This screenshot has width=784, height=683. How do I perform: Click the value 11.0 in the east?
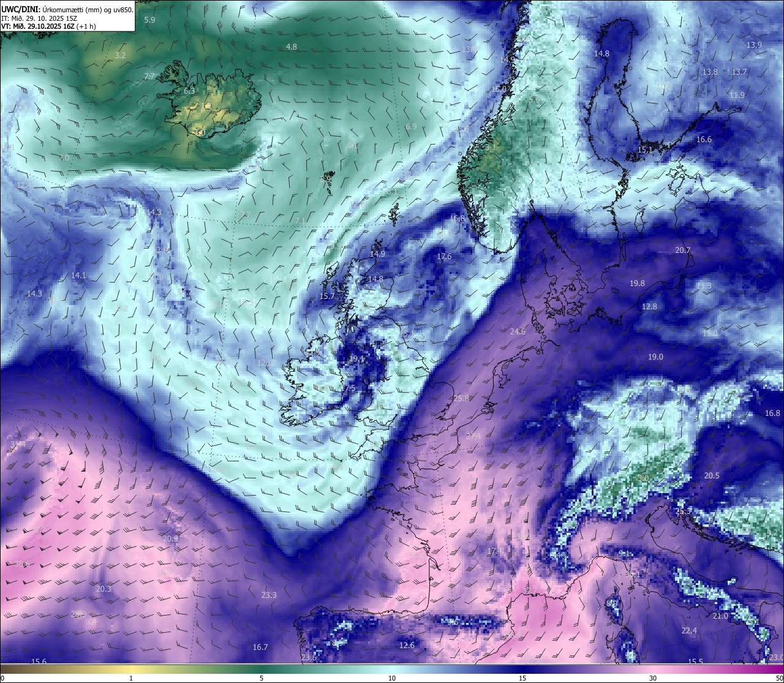[x=710, y=334]
